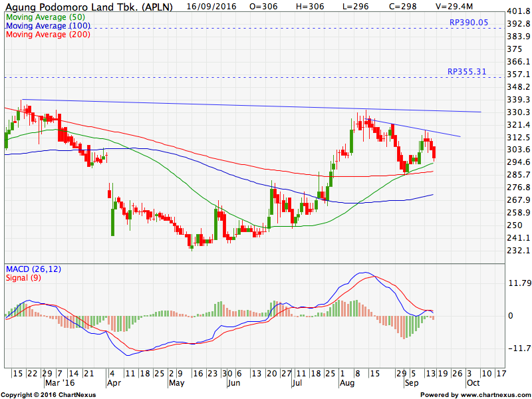The image size is (532, 399).
Task: Click the chart title Agung Podomoro Land Tbk. (APLN)
Action: click(89, 7)
